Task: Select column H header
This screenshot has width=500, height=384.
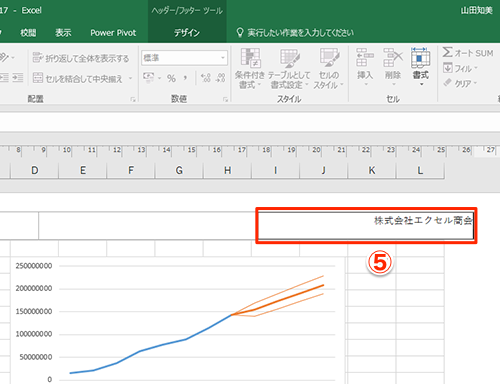Action: pos(227,170)
